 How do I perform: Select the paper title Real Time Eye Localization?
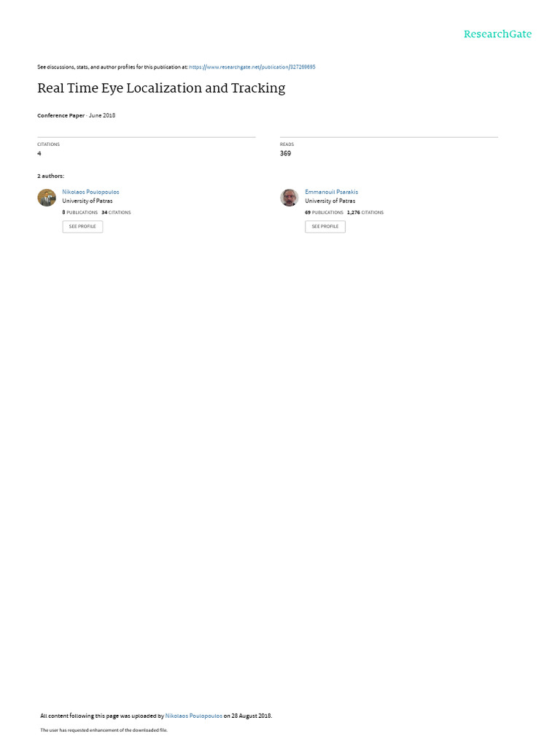[161, 88]
